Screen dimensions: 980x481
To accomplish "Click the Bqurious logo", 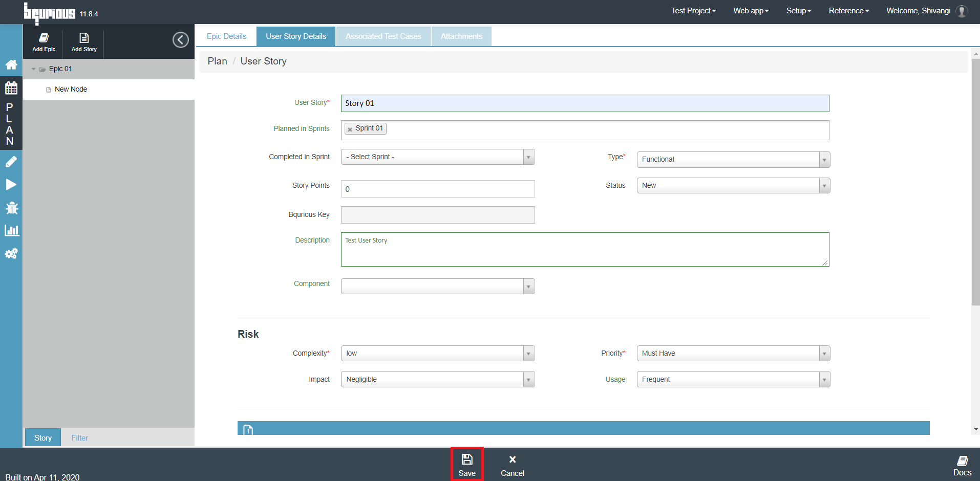I will coord(49,13).
